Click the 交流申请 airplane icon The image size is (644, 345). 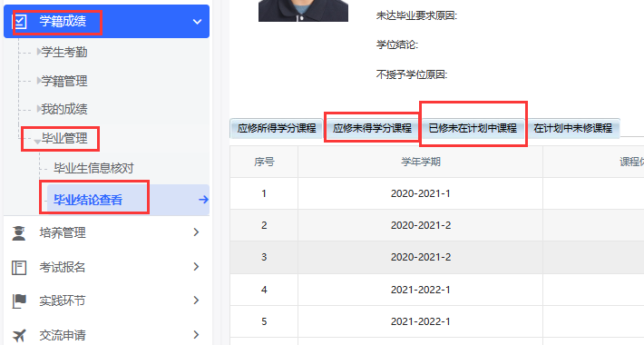pos(19,335)
